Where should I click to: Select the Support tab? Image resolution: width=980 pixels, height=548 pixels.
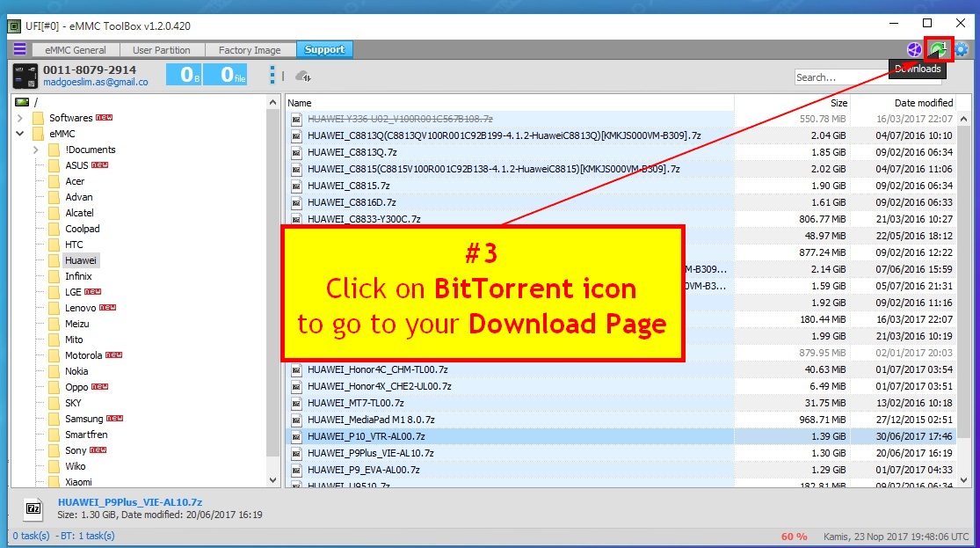324,49
